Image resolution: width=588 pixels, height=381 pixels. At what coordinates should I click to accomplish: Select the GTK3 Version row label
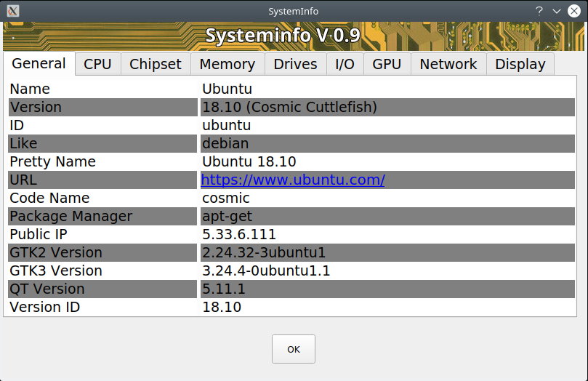[56, 270]
